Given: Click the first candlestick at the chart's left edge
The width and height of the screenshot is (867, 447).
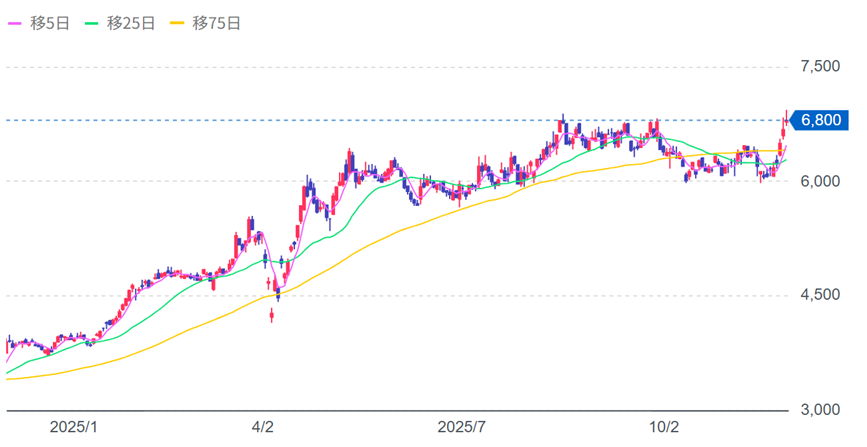Looking at the screenshot, I should [8, 343].
